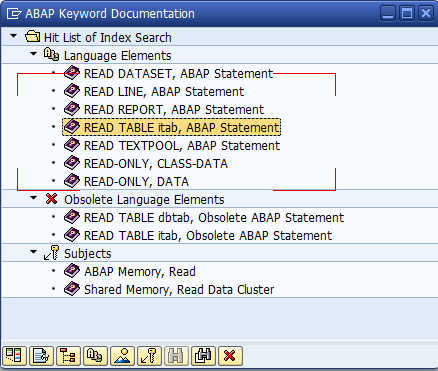Click folder icon of Hit List of Index Search
The height and width of the screenshot is (371, 438).
(33, 36)
